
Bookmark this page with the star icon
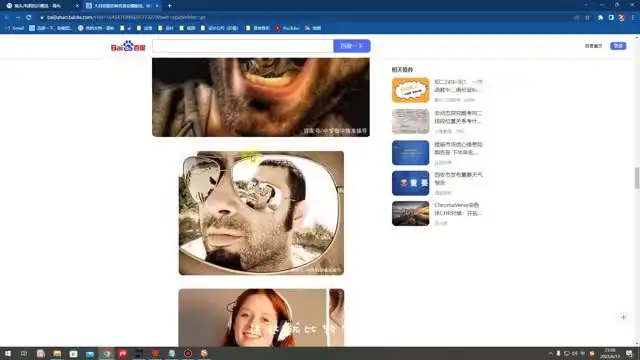[x=587, y=18]
